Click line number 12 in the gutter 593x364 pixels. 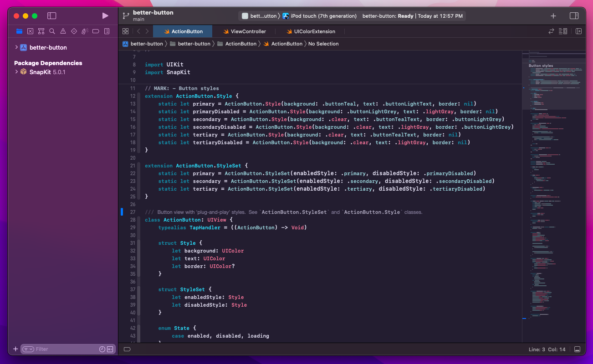[133, 96]
